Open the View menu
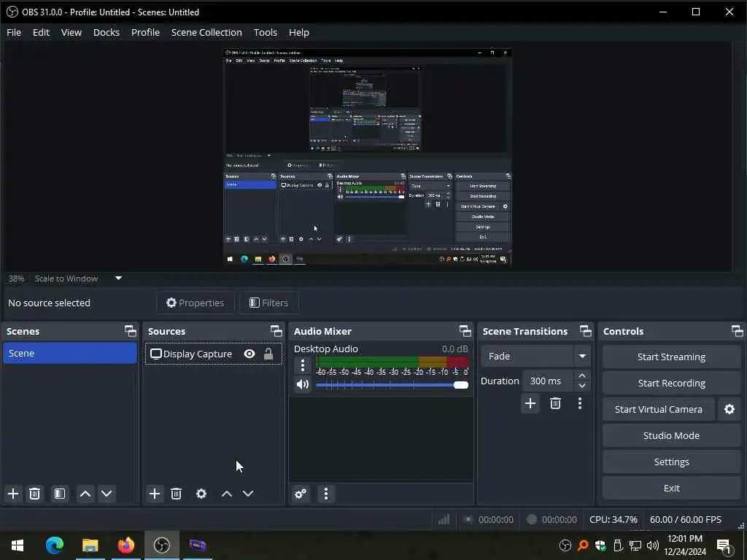 pos(71,32)
